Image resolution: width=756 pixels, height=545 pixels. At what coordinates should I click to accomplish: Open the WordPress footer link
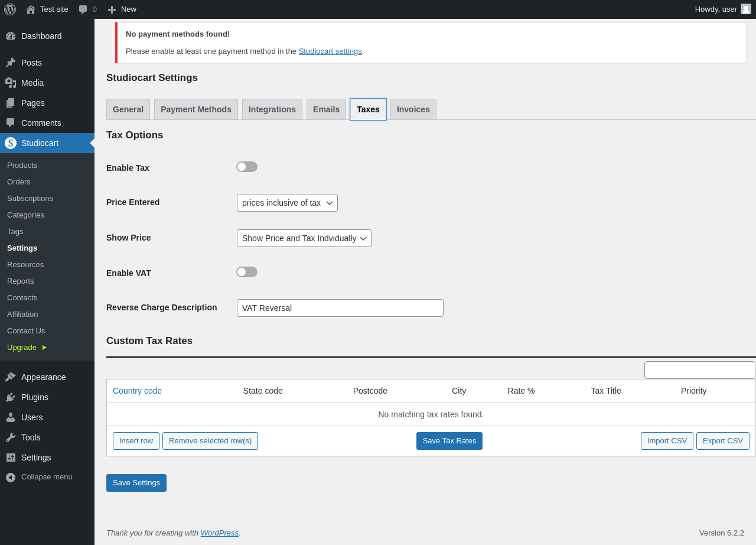[220, 533]
